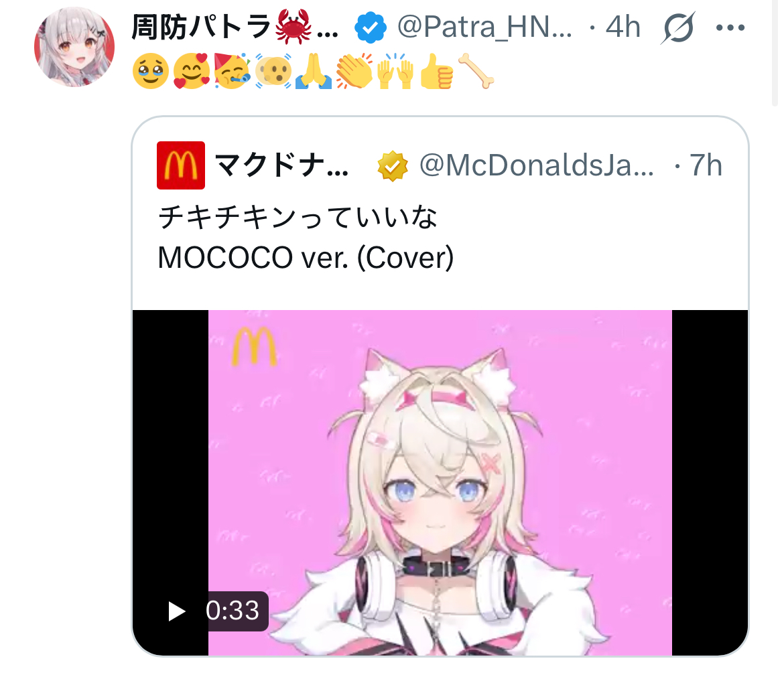Image resolution: width=784 pixels, height=673 pixels.
Task: Click the MOCOCO video thumbnail
Action: (x=440, y=483)
